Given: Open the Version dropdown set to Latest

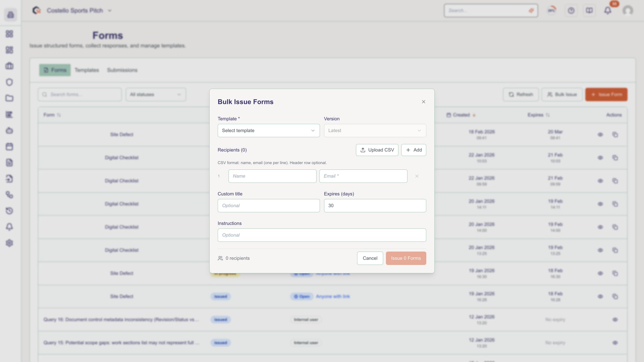Looking at the screenshot, I should pos(374,130).
